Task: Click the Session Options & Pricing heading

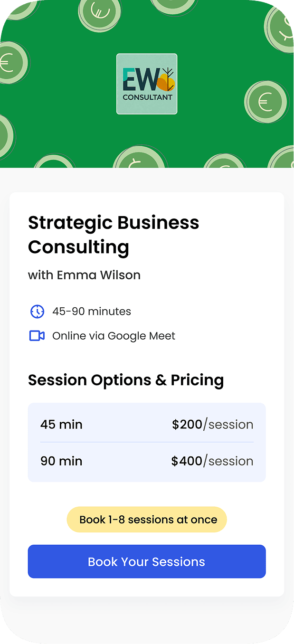Action: tap(126, 380)
